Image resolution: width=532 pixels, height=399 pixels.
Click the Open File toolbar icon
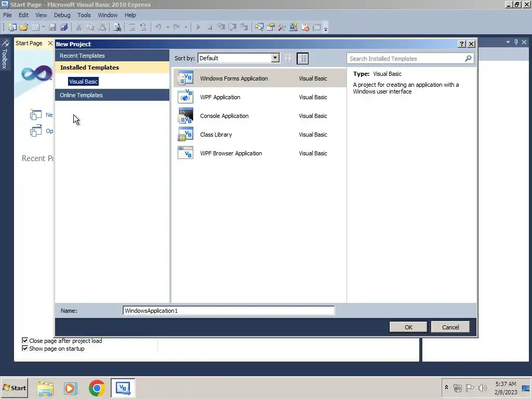coord(24,27)
